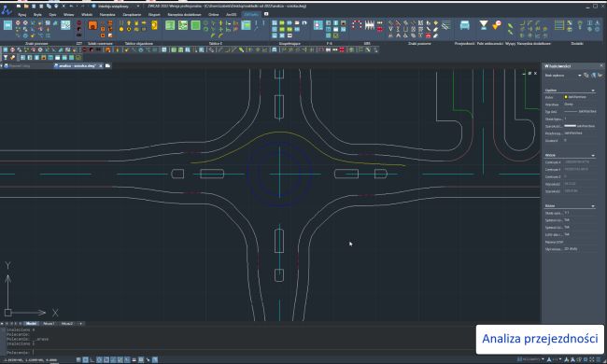Toggle PICKADD icon in the Właściwości panel

click(586, 76)
